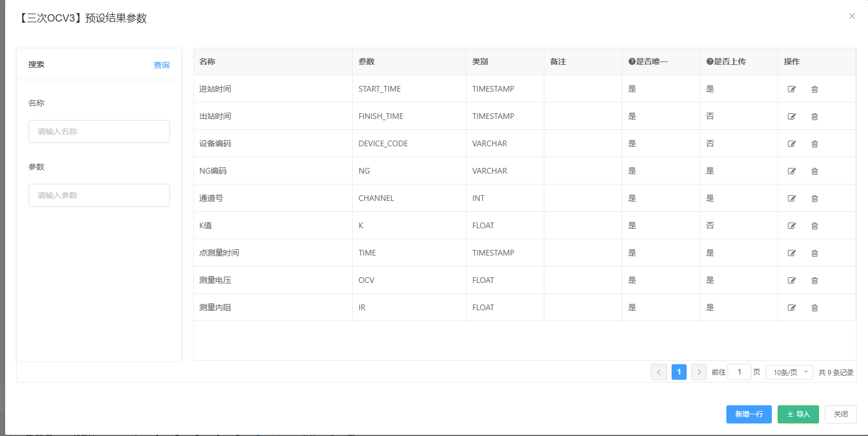Click the help icon beside 是否唯一

(631, 61)
